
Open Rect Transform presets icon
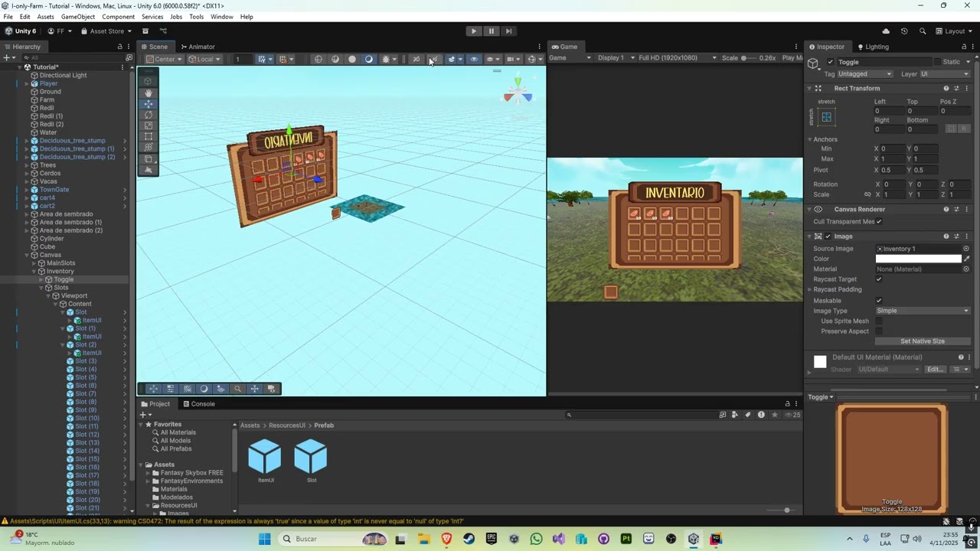(x=956, y=88)
